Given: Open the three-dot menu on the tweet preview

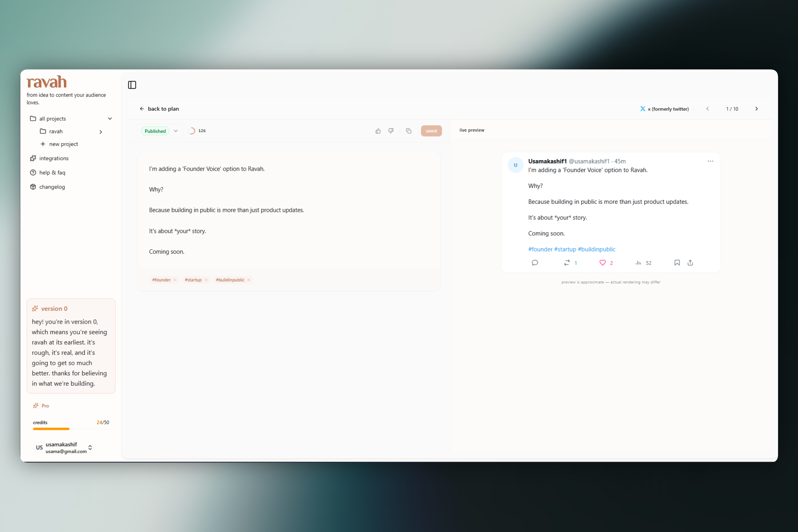Looking at the screenshot, I should (710, 161).
